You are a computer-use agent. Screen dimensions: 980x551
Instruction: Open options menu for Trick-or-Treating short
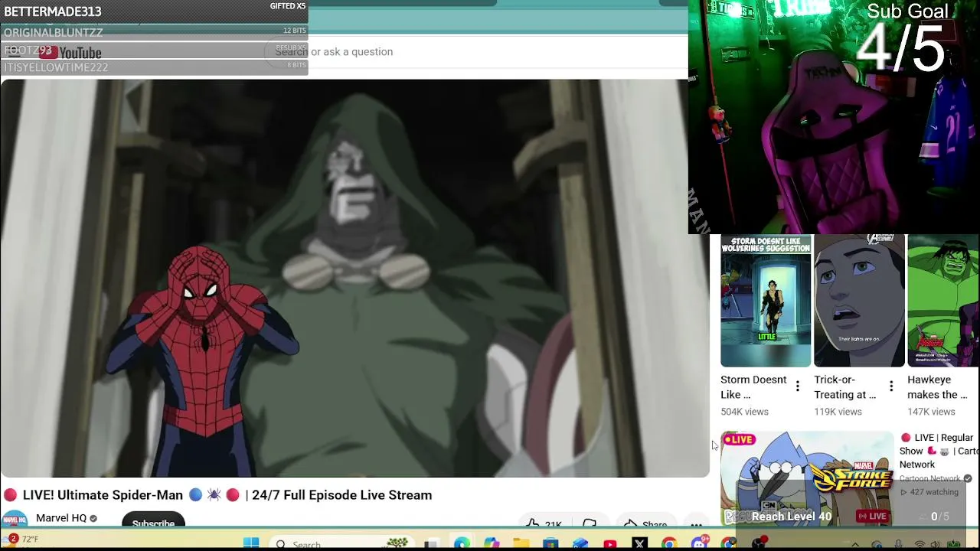[x=891, y=386]
